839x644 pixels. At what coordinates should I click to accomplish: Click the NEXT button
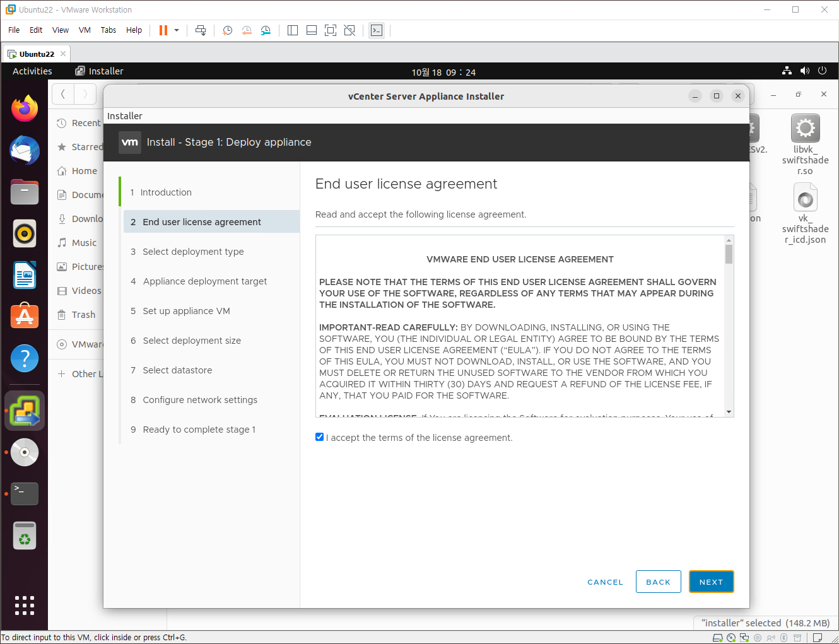coord(711,582)
